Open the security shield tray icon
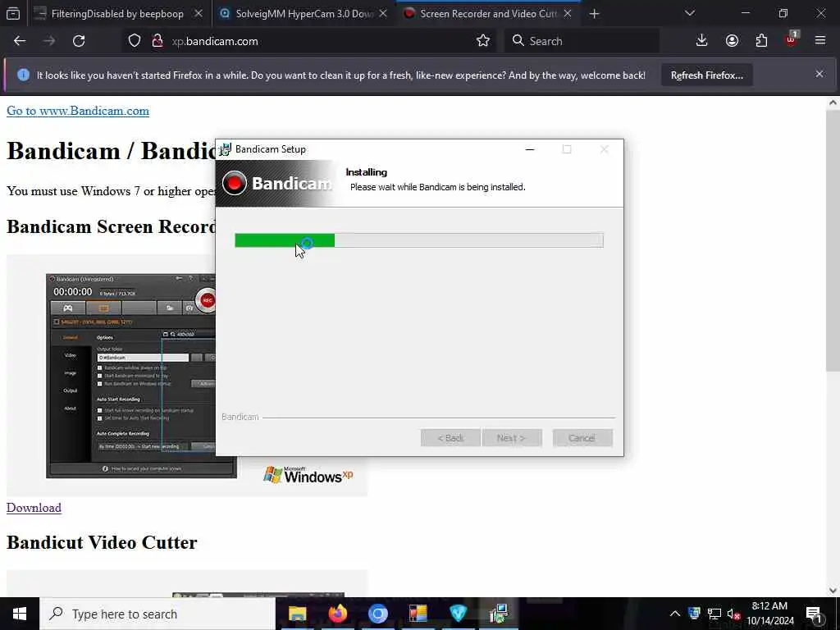The width and height of the screenshot is (840, 630). tap(694, 614)
